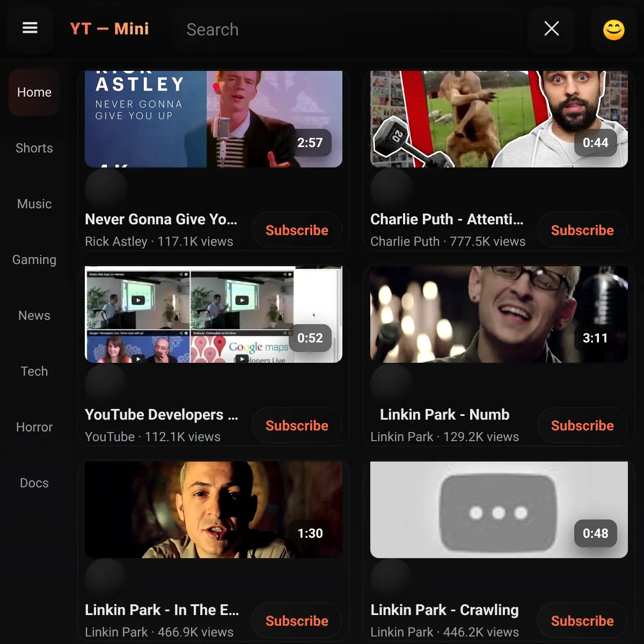Image resolution: width=644 pixels, height=644 pixels.
Task: Click "YouTube · 112.1K views" text
Action: 152,437
